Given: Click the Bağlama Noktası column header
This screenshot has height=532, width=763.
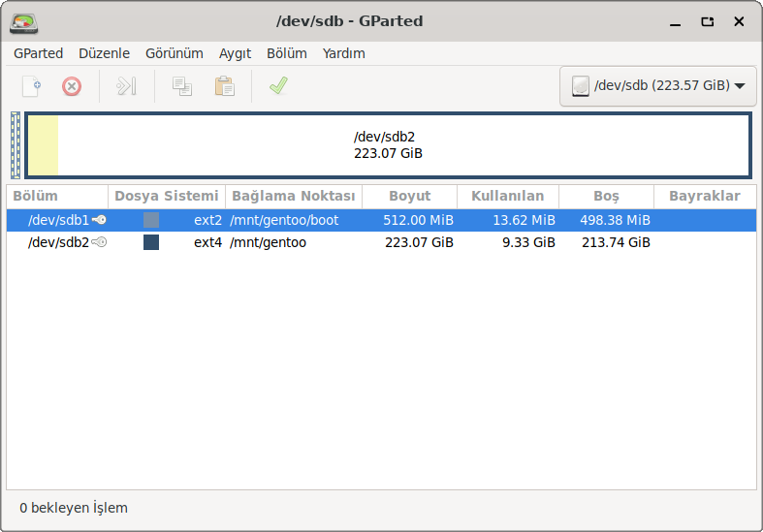Looking at the screenshot, I should point(294,196).
